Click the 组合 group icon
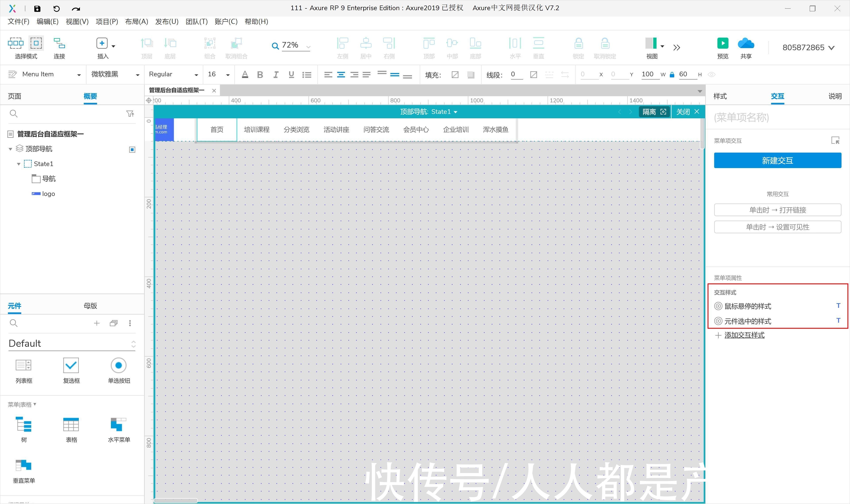The width and height of the screenshot is (850, 504). pos(210,43)
